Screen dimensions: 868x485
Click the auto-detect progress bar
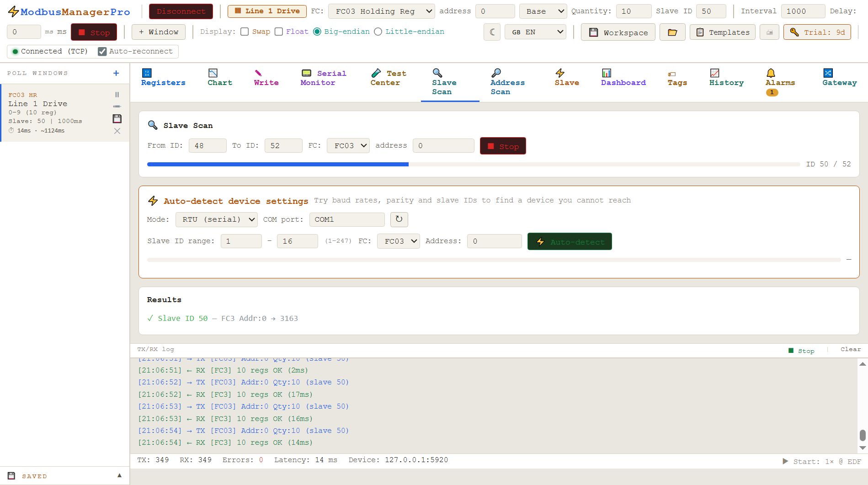(x=494, y=260)
